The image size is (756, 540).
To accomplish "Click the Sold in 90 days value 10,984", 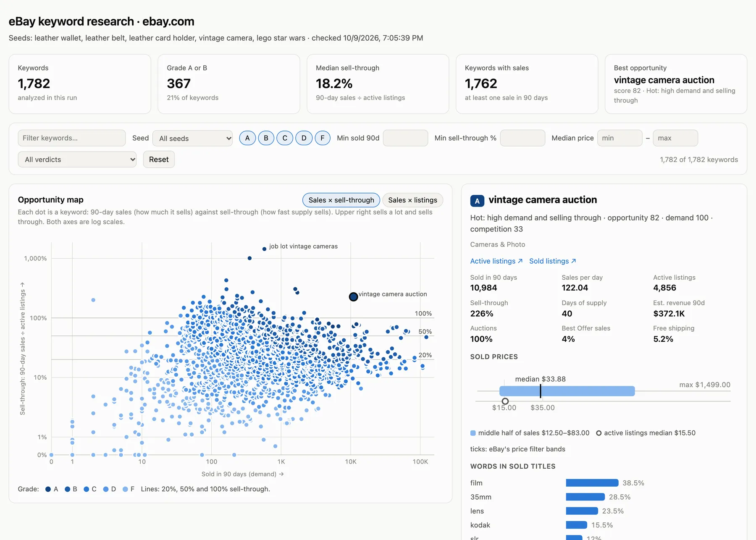I will (483, 288).
